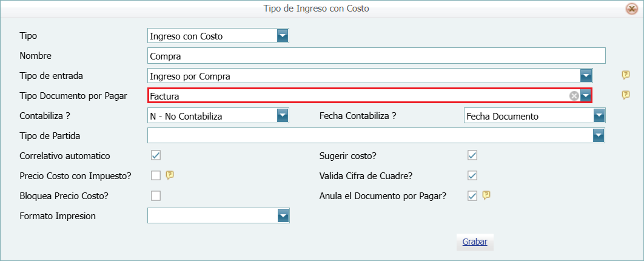The height and width of the screenshot is (261, 644).
Task: Click the 'Formato Impresion' label
Action: tap(58, 216)
